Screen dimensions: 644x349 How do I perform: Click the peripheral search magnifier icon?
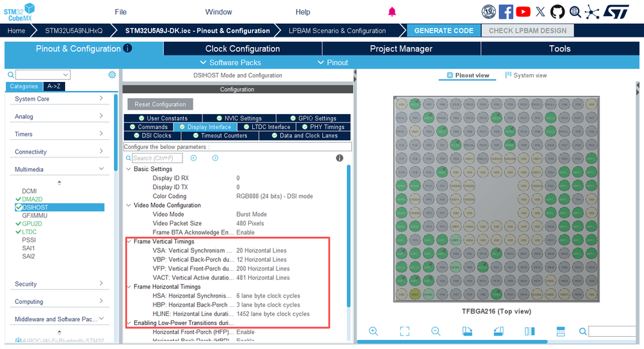tap(11, 75)
